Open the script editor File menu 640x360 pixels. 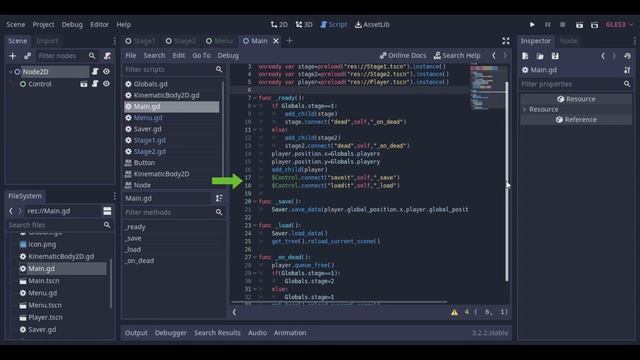click(x=131, y=56)
